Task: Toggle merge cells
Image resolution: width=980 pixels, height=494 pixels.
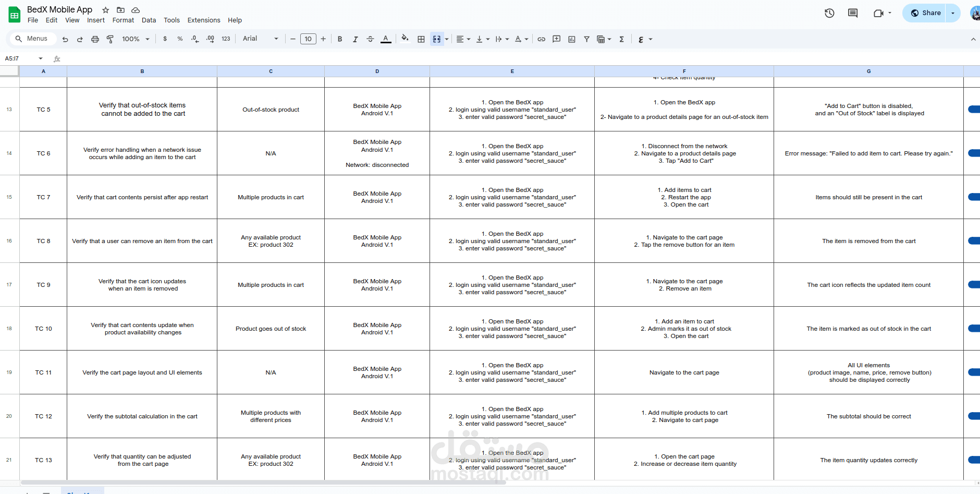Action: click(x=437, y=39)
